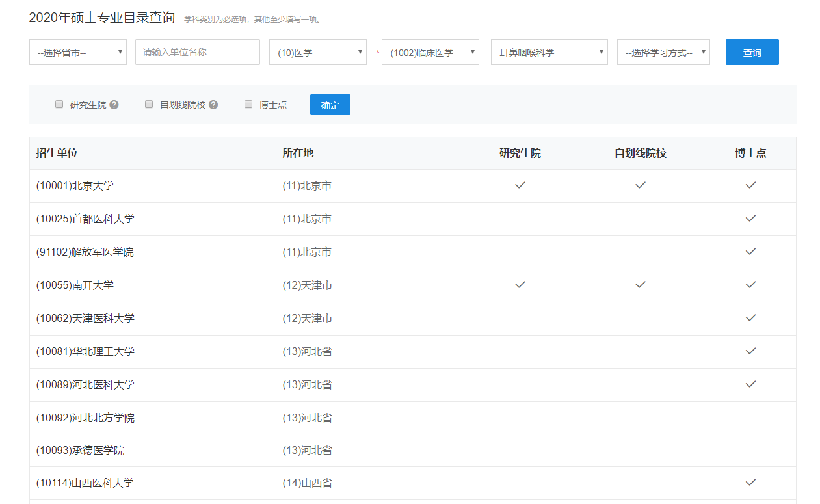Open the 选择学习方式 dropdown
Image resolution: width=820 pixels, height=504 pixels.
pos(663,52)
